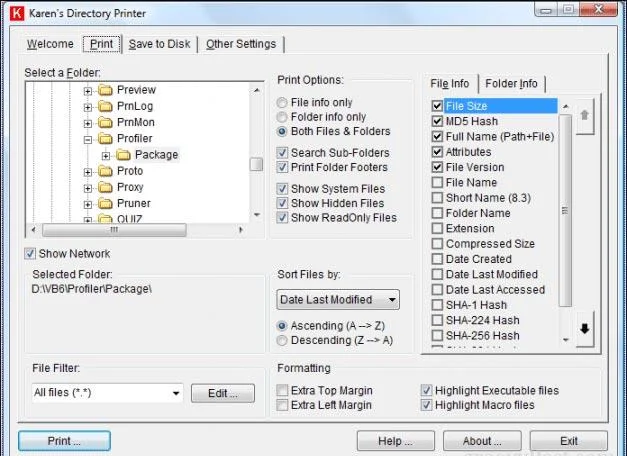Collapse the Profiler folder node
627x456 pixels.
88,140
